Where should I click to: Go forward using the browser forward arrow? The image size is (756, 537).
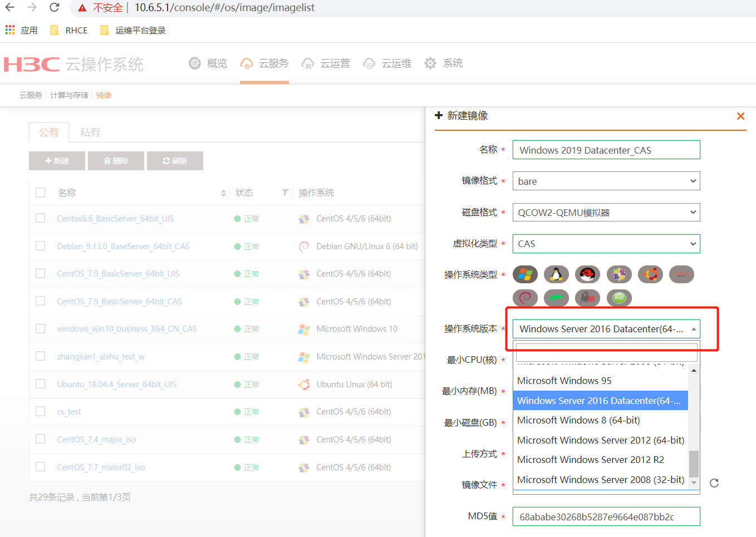[32, 7]
